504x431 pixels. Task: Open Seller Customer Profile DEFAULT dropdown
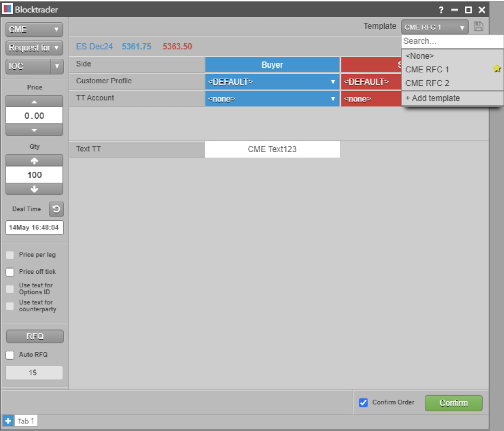371,82
